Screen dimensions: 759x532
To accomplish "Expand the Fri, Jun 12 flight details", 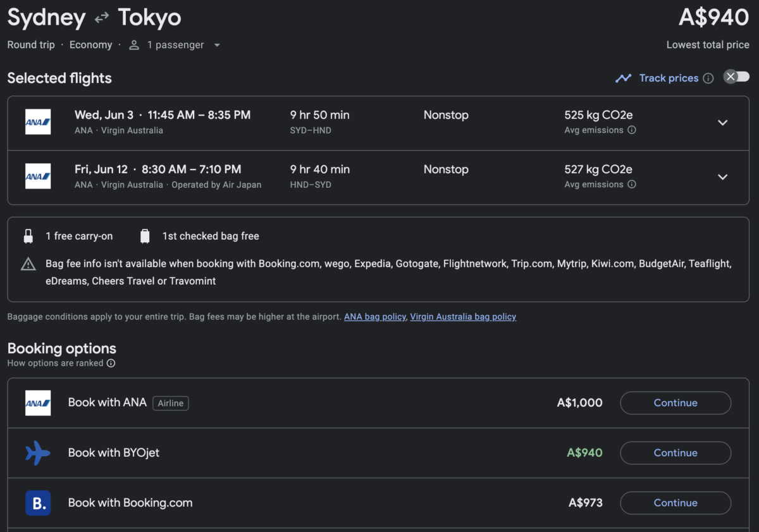I will click(722, 177).
